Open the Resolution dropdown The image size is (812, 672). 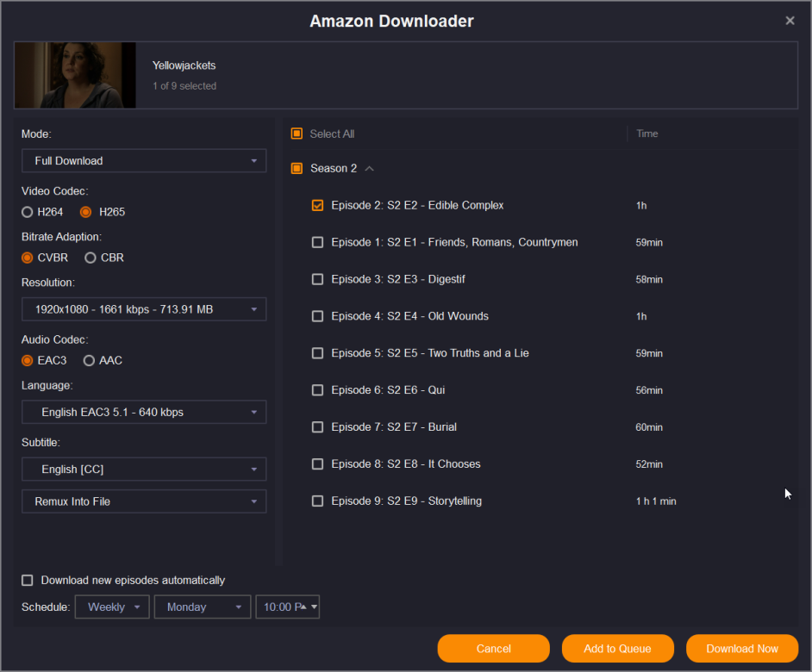point(143,309)
